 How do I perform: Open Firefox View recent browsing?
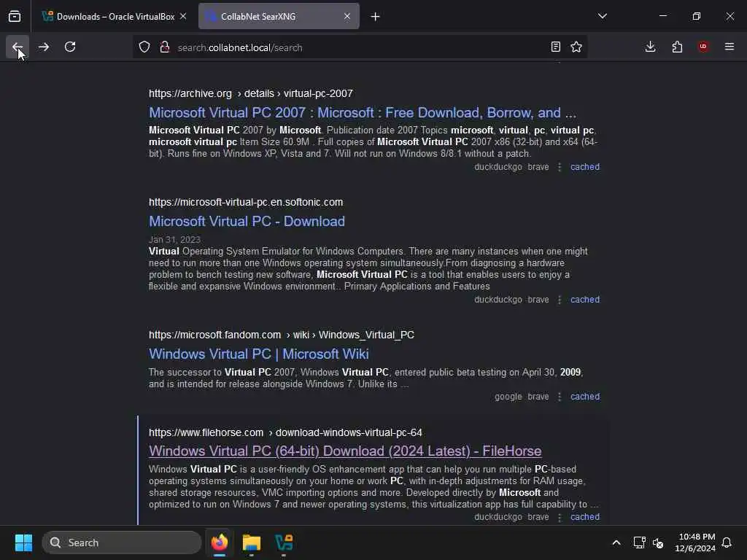pos(15,17)
